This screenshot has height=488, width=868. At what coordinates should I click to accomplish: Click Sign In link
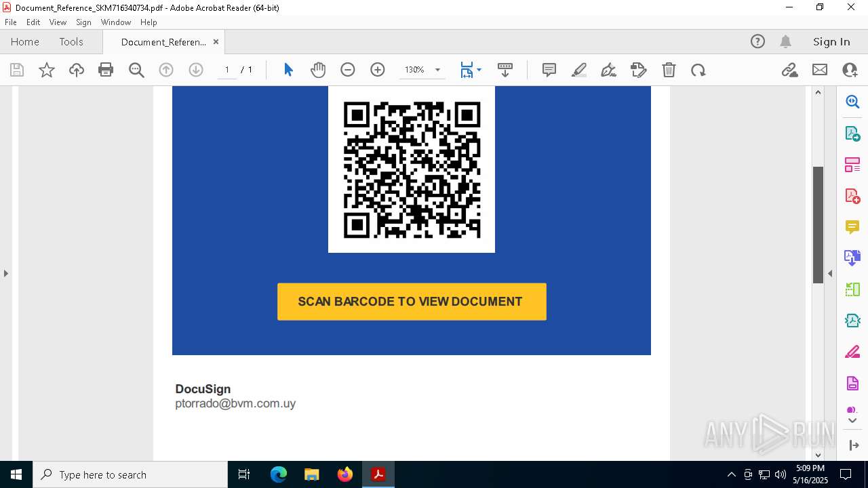click(831, 41)
